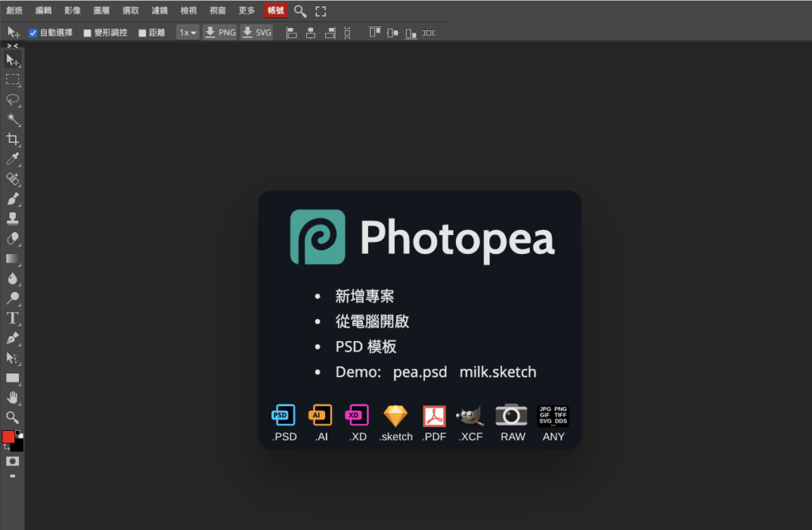Screen dimensions: 812x530
Task: Align bottom edges icon in options bar
Action: 411,33
